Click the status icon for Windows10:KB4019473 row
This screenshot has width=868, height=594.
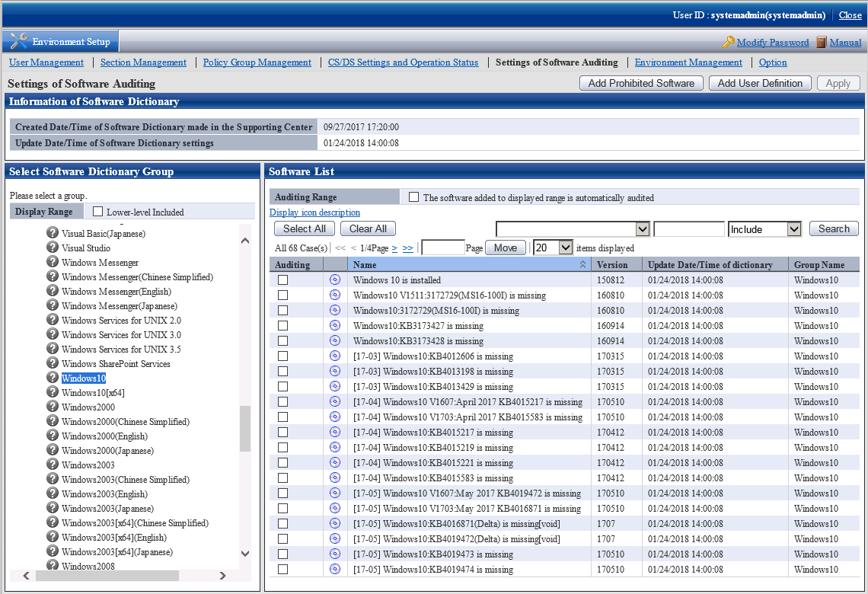tap(335, 554)
